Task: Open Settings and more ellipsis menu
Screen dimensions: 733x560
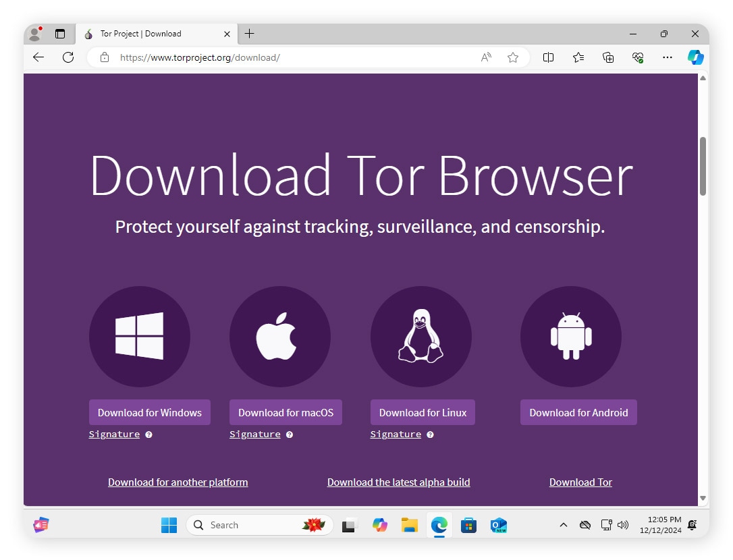Action: 667,57
